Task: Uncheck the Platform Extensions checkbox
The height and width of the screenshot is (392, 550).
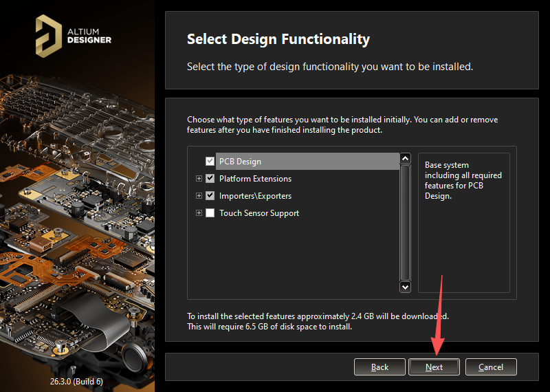Action: click(210, 179)
